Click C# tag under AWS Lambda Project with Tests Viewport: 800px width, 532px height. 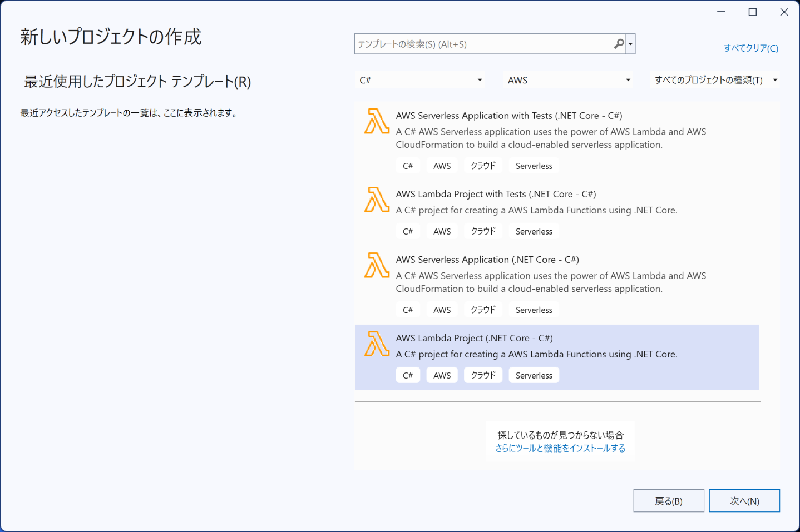point(408,231)
